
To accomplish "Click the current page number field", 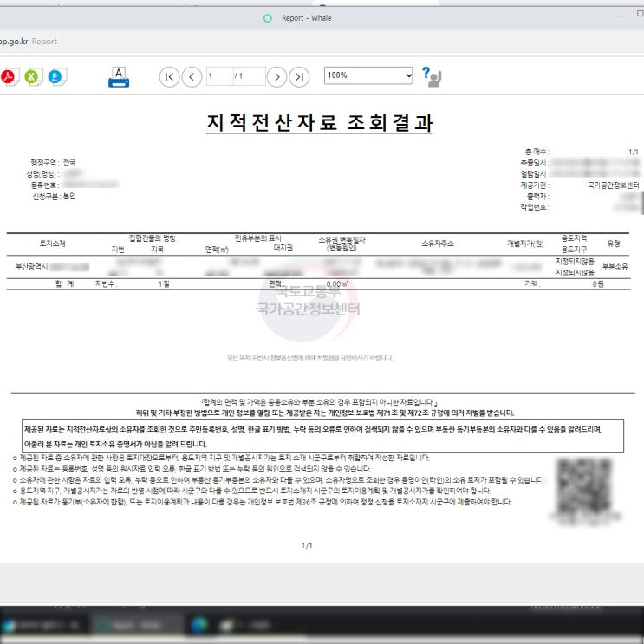I will tap(220, 76).
